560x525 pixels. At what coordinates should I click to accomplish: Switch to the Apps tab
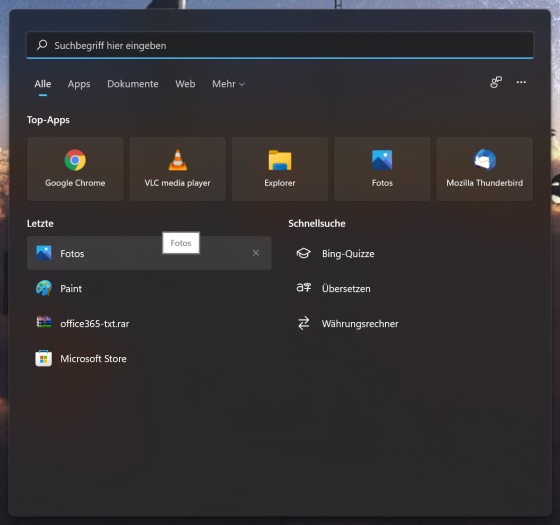[79, 84]
